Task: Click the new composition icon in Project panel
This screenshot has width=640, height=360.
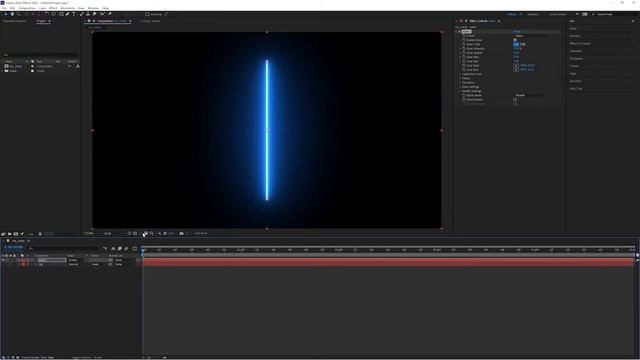Action: coord(16,234)
